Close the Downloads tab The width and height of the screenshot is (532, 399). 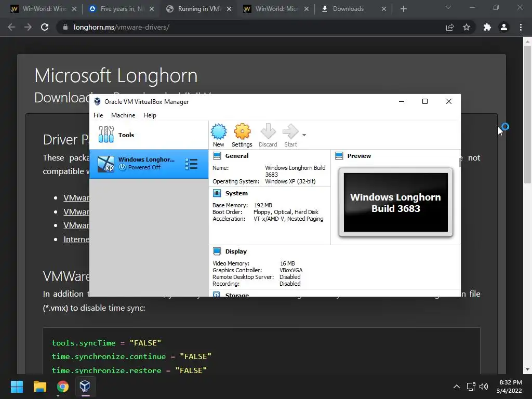(384, 9)
